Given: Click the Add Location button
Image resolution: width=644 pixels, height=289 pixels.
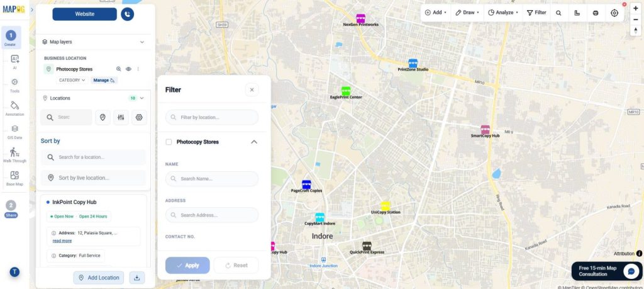Looking at the screenshot, I should pos(99,278).
